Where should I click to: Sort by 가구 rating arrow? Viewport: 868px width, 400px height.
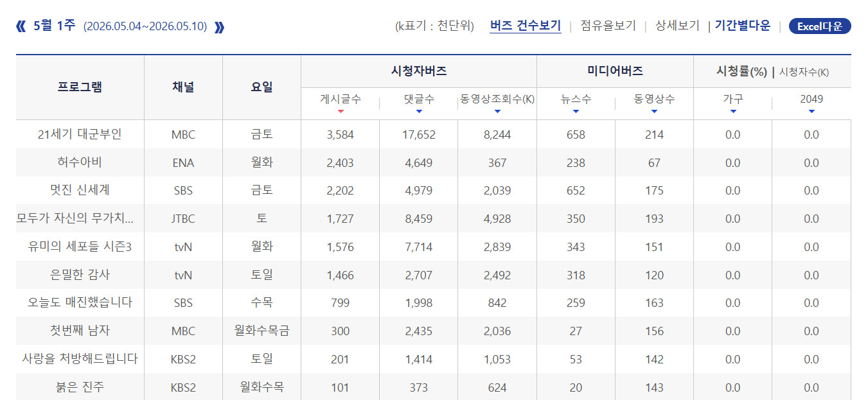tap(733, 112)
